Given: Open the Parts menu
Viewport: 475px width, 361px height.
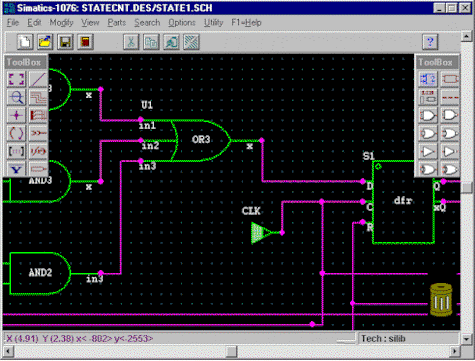Looking at the screenshot, I should (x=117, y=23).
